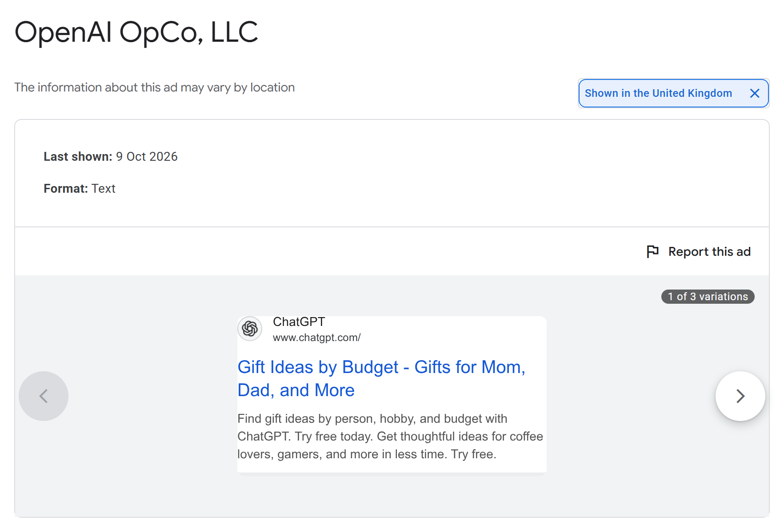Screen dimensions: 784x532
Task: Click the 1 of 3 variations badge
Action: (x=708, y=297)
